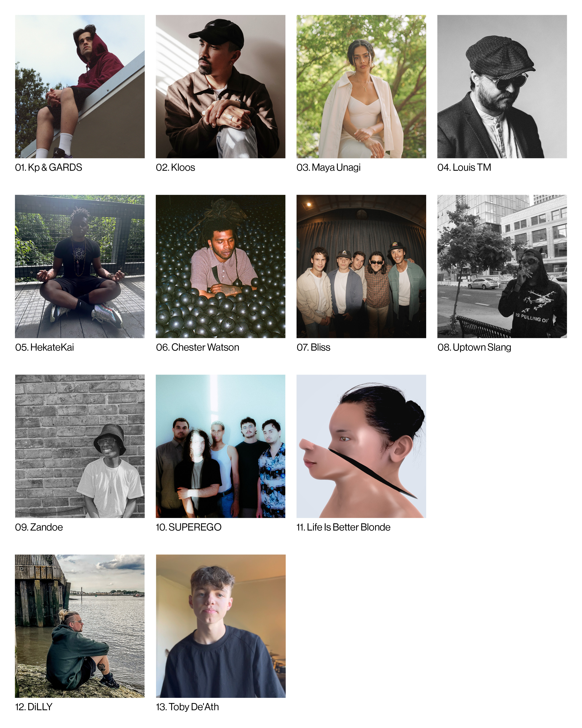Click the '08. Uptown Slang' caption
The image size is (582, 728).
pos(474,347)
